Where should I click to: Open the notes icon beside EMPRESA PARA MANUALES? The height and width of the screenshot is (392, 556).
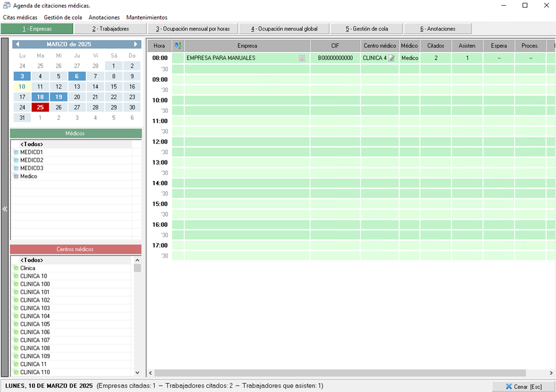[x=302, y=58]
